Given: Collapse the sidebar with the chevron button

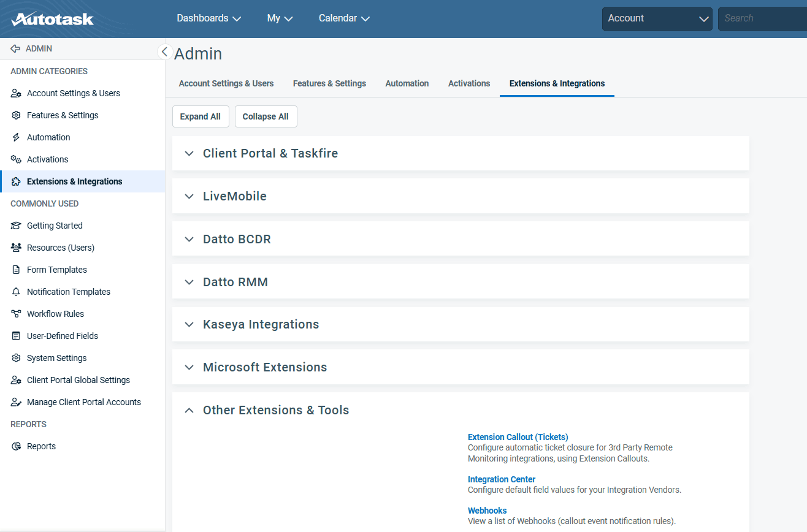Looking at the screenshot, I should click(164, 52).
